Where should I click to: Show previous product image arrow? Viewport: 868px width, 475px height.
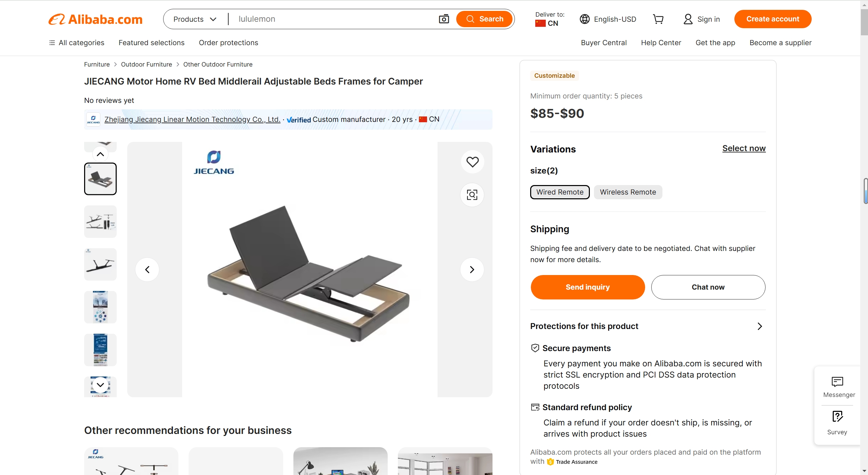tap(147, 270)
